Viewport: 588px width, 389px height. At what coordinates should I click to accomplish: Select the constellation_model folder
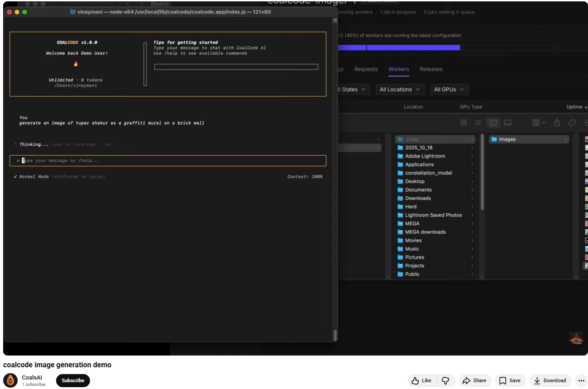point(435,173)
